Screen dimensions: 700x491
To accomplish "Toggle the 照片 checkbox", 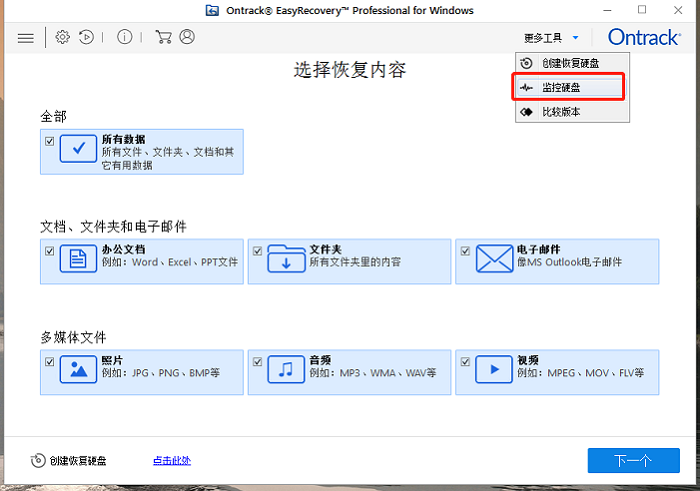I will (50, 362).
